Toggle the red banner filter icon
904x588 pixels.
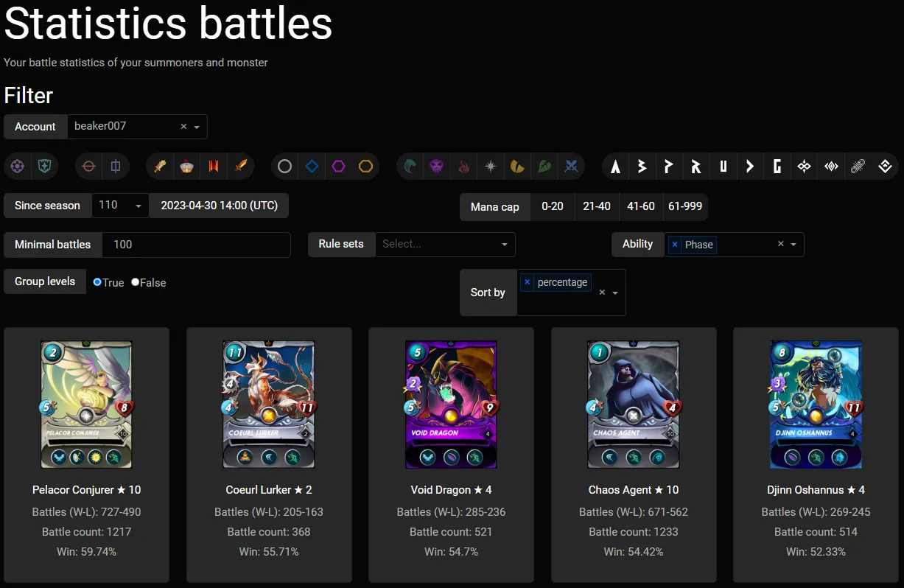pyautogui.click(x=214, y=167)
